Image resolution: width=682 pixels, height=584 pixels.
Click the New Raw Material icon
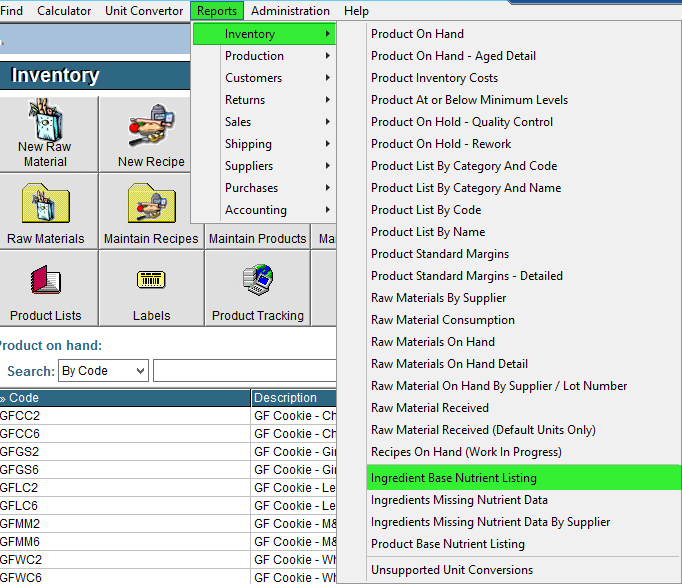pos(45,120)
